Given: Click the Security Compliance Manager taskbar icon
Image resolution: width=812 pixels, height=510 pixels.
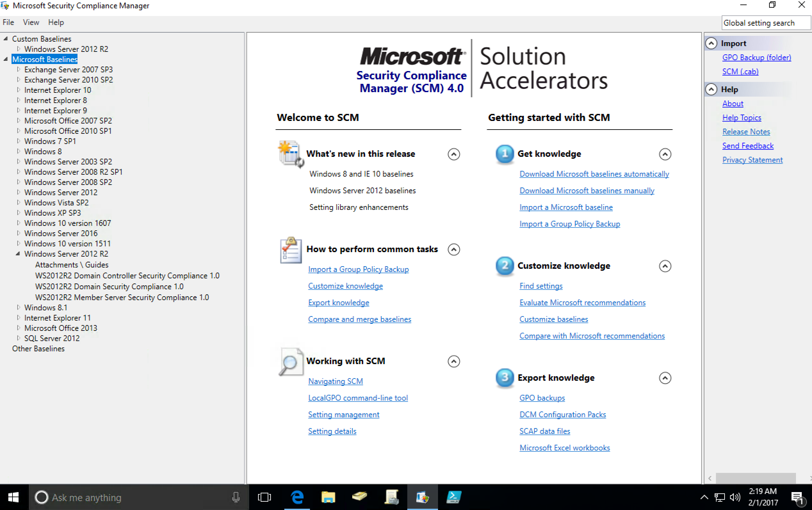Looking at the screenshot, I should (x=423, y=497).
